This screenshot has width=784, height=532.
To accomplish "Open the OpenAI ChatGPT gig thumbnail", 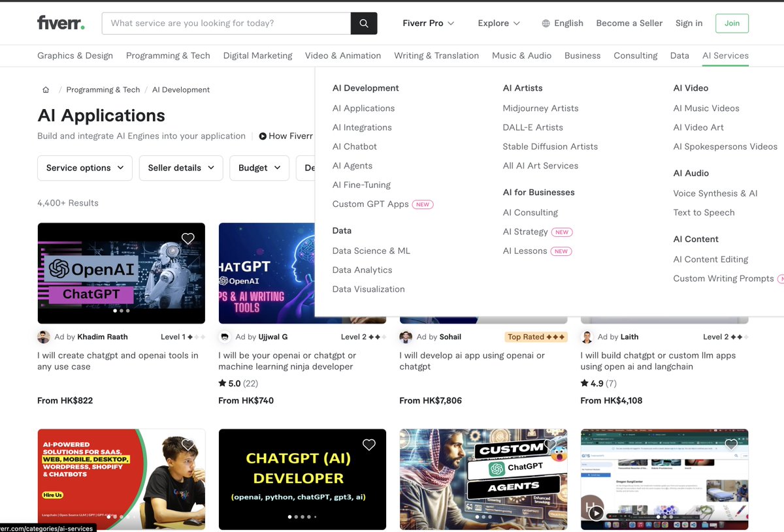I will click(121, 274).
